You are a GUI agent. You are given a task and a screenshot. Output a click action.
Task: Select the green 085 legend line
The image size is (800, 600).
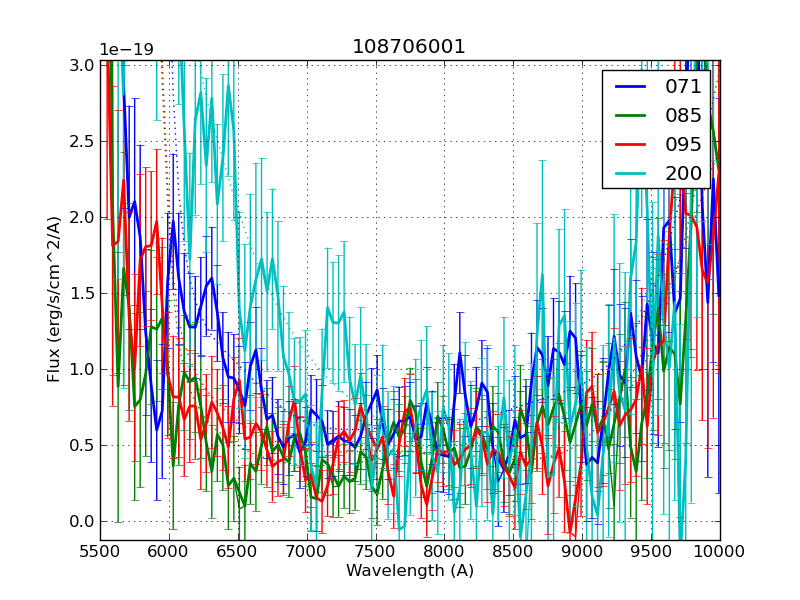pos(630,115)
